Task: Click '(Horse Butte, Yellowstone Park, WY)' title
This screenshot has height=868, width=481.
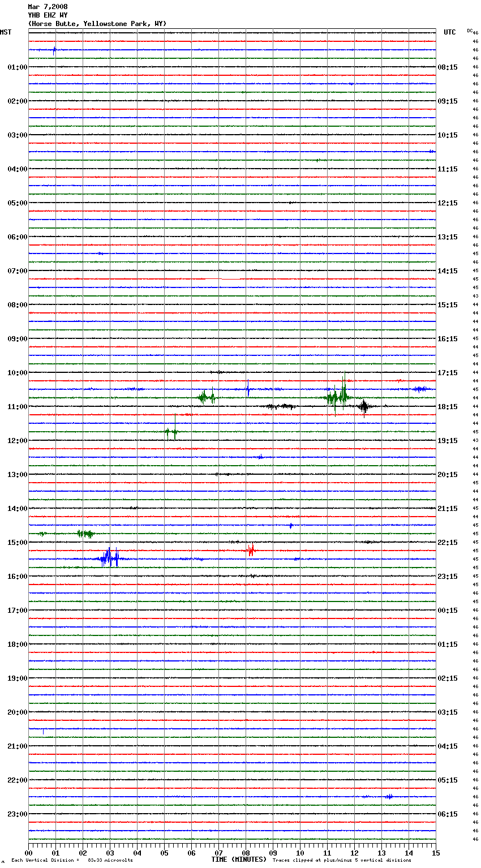Action: tap(97, 24)
